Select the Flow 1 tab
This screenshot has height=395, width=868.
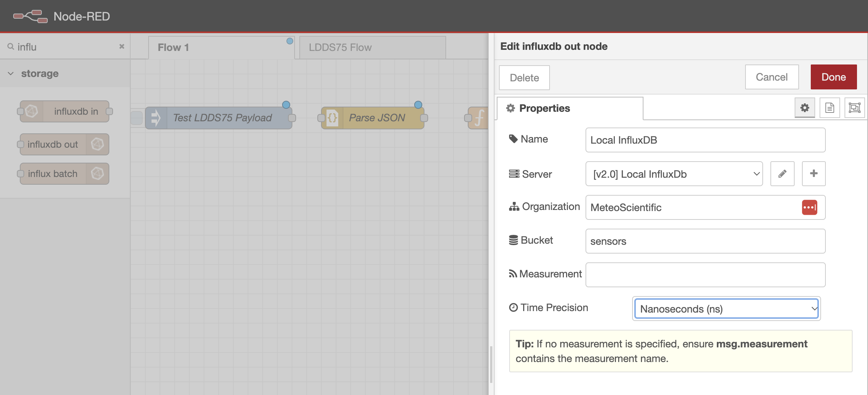pos(173,47)
